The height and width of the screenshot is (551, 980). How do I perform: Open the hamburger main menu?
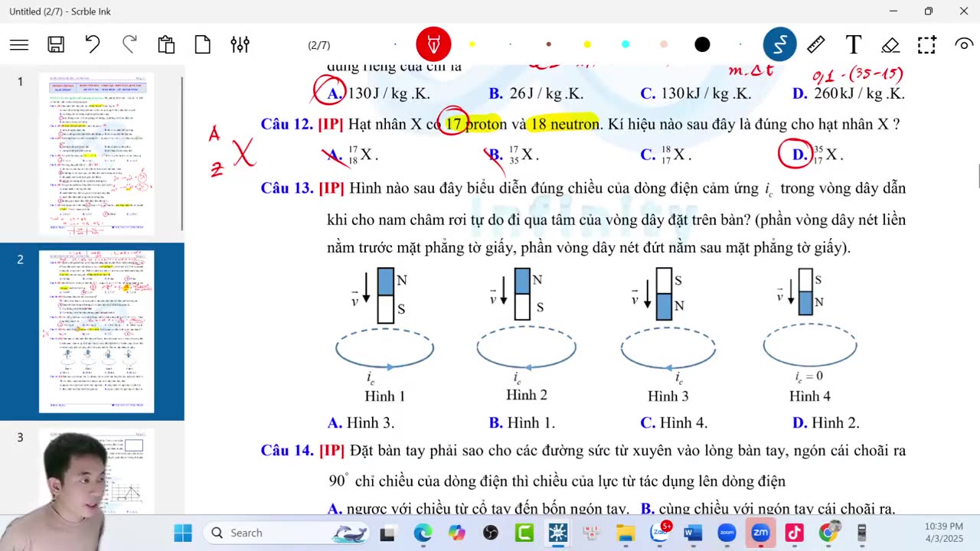19,45
